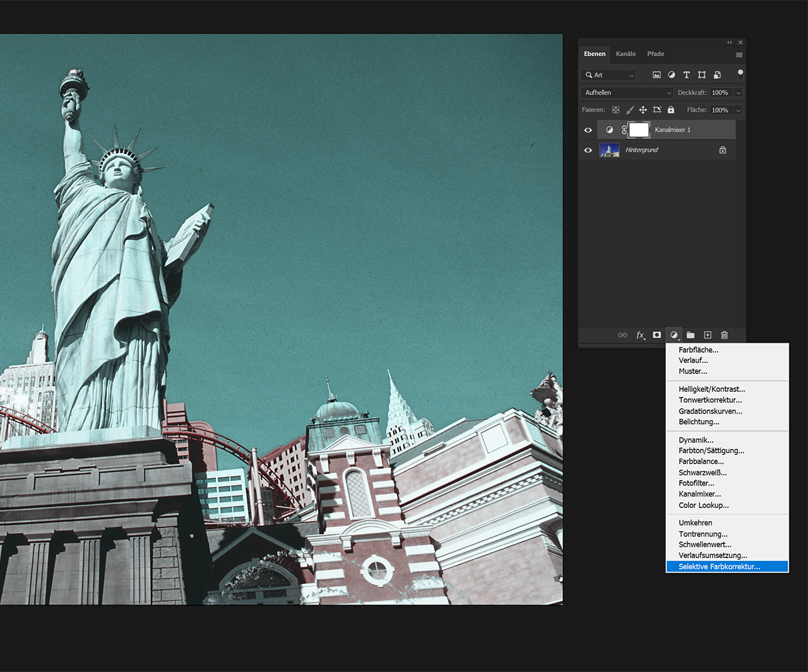Viewport: 808px width, 672px height.
Task: Choose Selektive Farbkorrektur from the menu
Action: 719,567
